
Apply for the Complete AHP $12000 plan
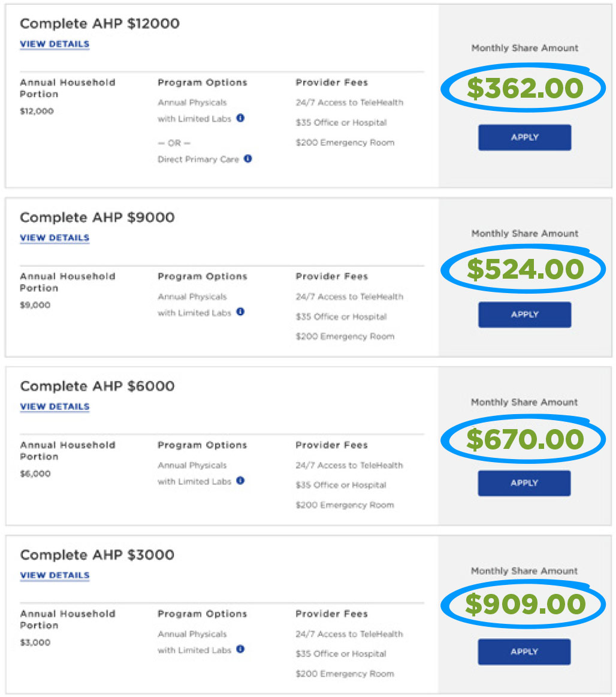tap(524, 137)
